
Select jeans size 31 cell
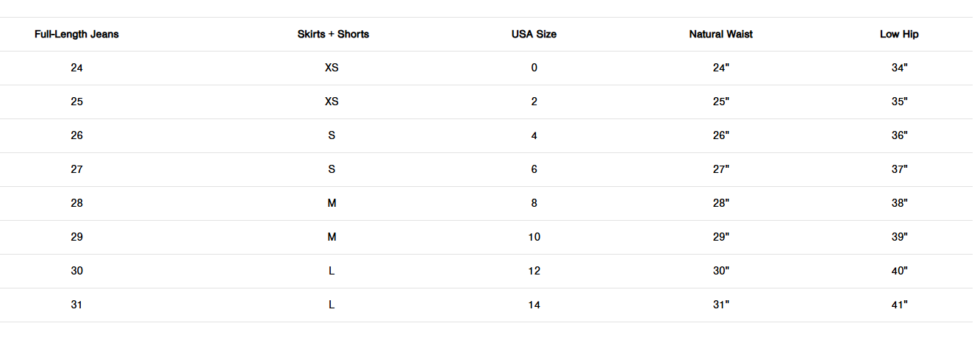(76, 305)
